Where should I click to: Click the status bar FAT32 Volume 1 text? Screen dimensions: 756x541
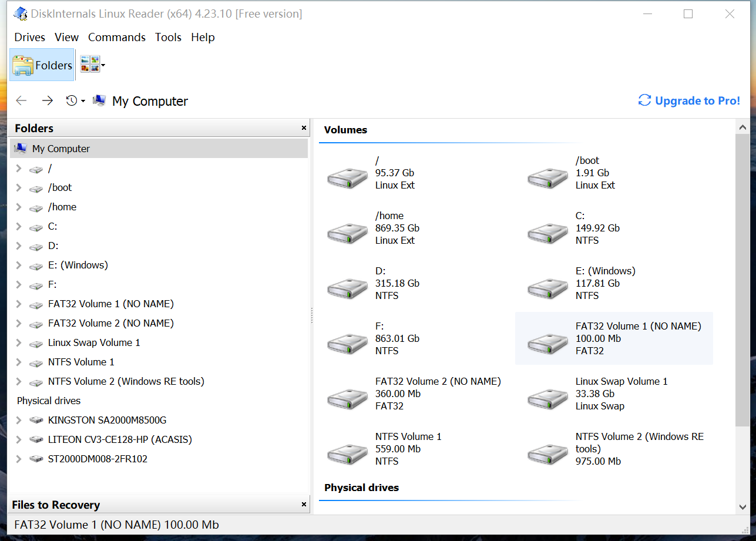click(x=116, y=525)
